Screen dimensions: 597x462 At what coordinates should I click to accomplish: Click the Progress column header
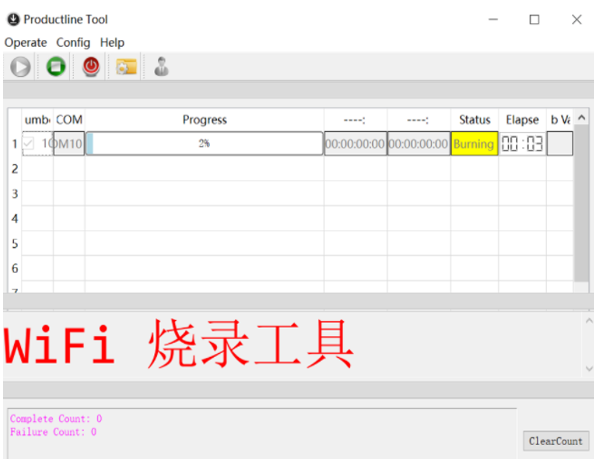[x=204, y=120]
